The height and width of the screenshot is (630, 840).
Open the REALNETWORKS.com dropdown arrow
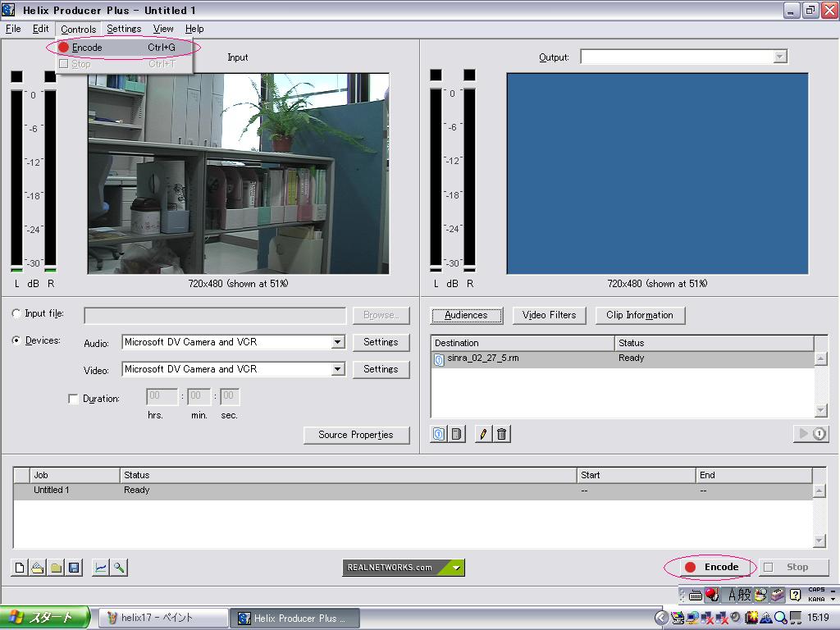[456, 568]
